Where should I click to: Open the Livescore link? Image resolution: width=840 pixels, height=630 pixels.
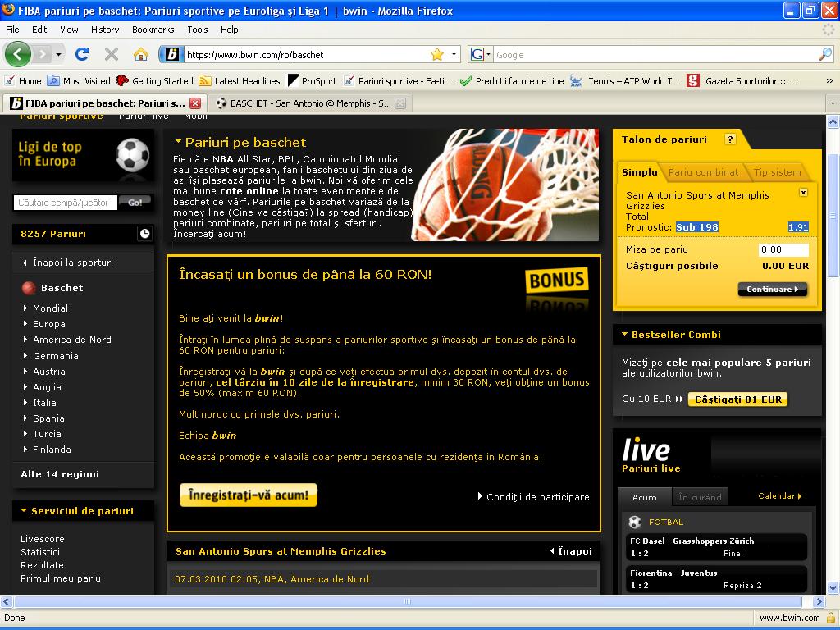coord(43,539)
